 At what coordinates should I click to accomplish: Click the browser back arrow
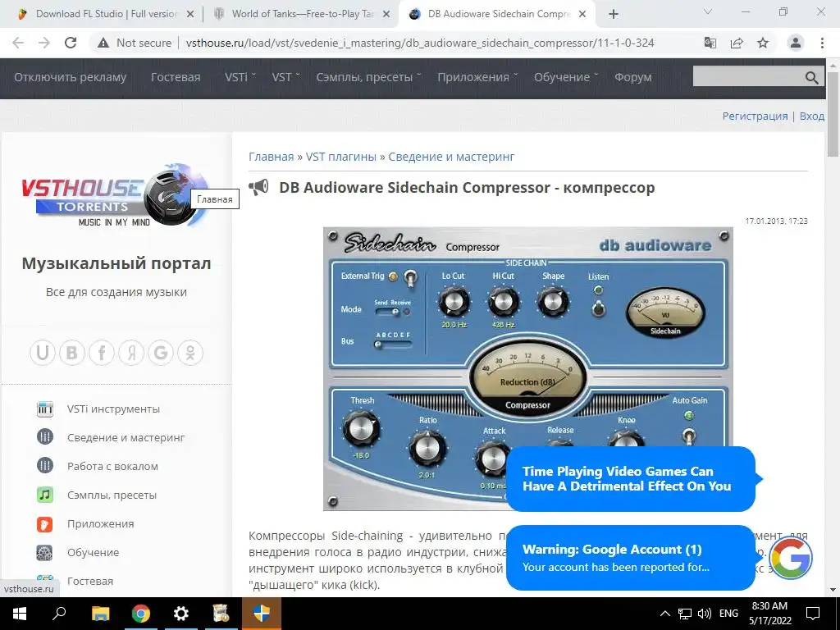pos(18,43)
